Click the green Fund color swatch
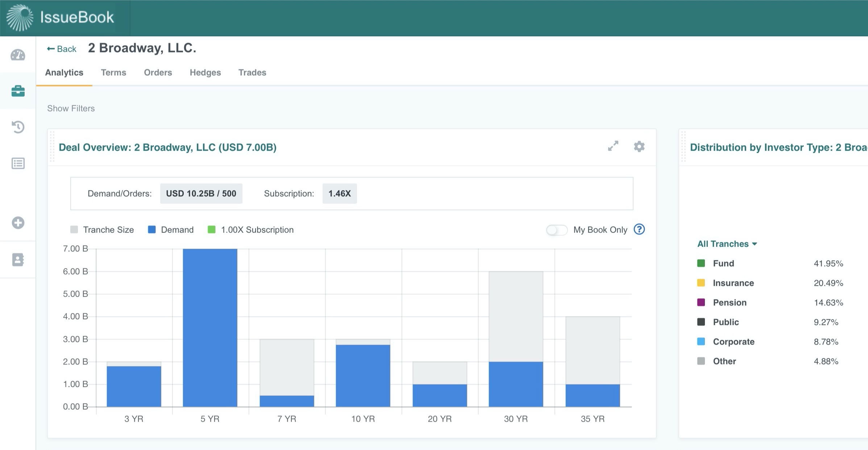Image resolution: width=868 pixels, height=450 pixels. (x=701, y=263)
